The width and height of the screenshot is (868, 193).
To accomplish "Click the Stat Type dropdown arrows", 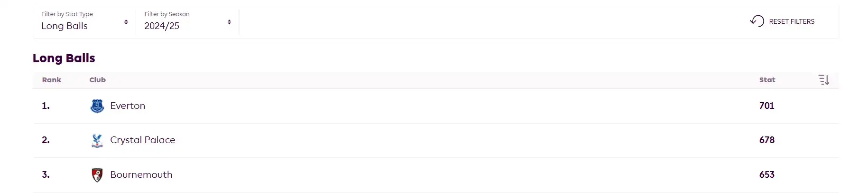I will click(126, 22).
